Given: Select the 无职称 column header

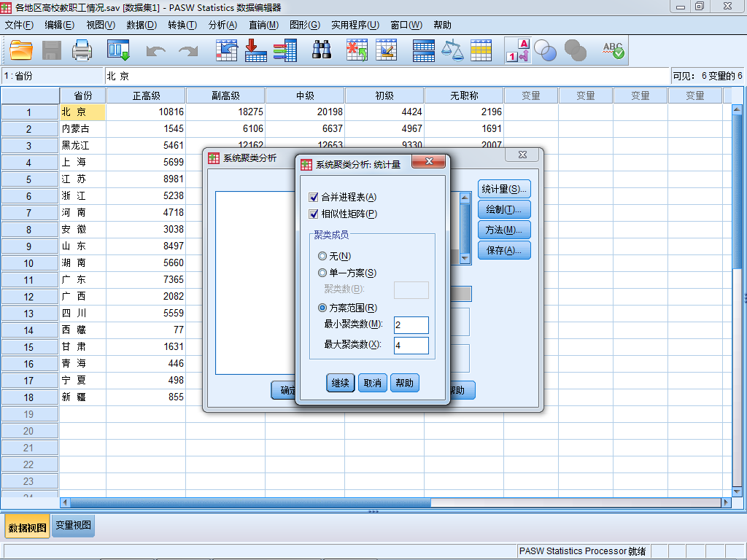Looking at the screenshot, I should click(x=464, y=96).
